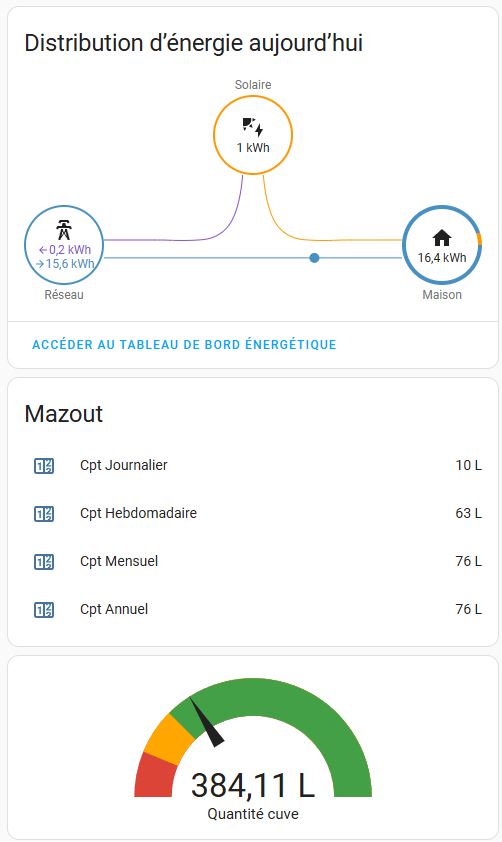Open the Cpt Hebdomadaire entity row
The image size is (502, 842).
tap(253, 513)
